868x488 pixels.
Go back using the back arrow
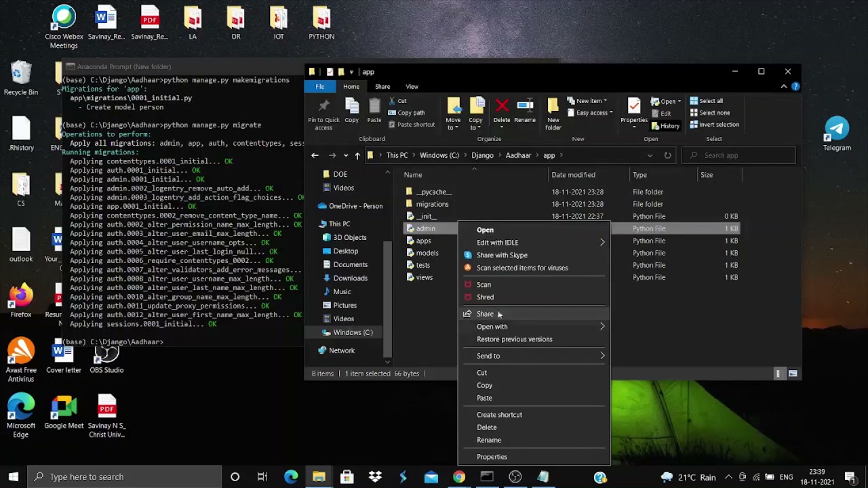tap(315, 155)
